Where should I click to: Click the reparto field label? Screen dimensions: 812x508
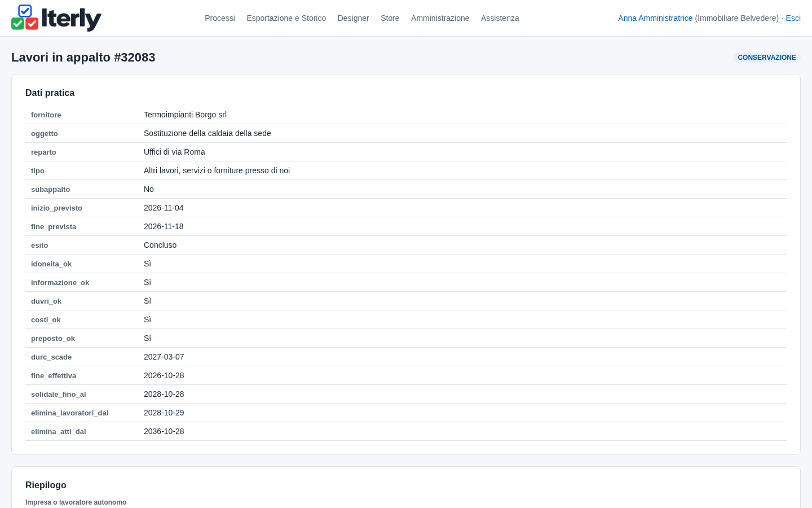43,152
